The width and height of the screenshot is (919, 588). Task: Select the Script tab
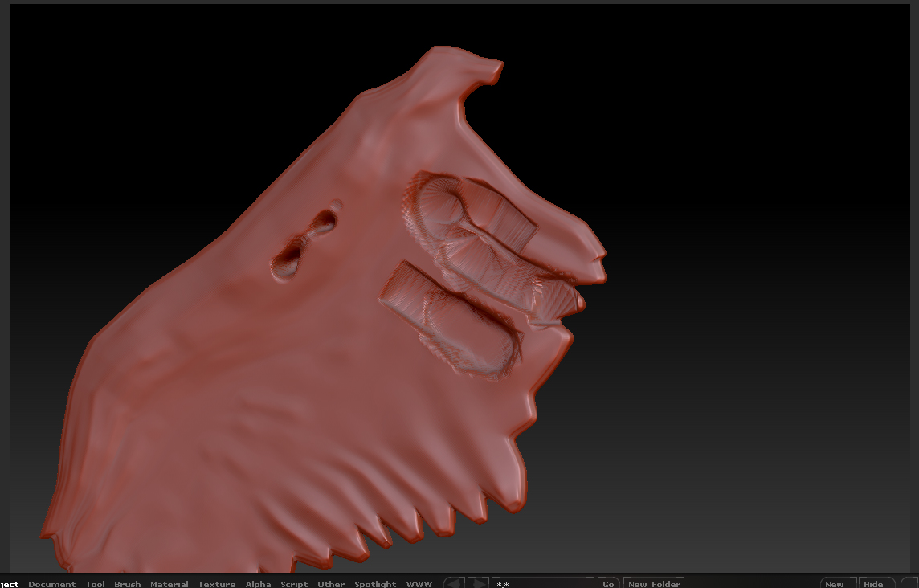click(x=294, y=584)
